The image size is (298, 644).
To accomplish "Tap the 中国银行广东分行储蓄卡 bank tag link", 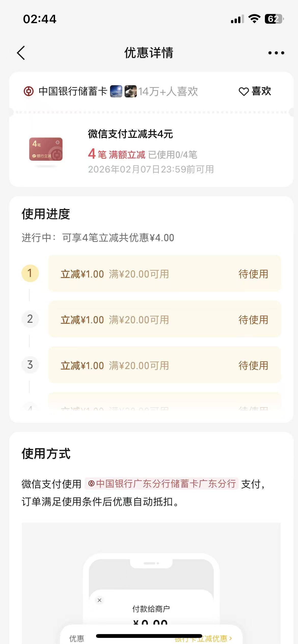I will 162,484.
